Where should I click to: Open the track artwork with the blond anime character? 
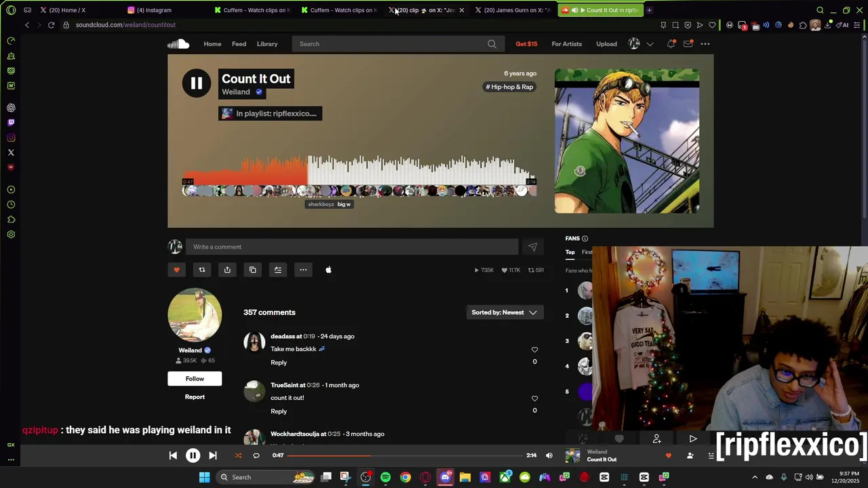[627, 141]
